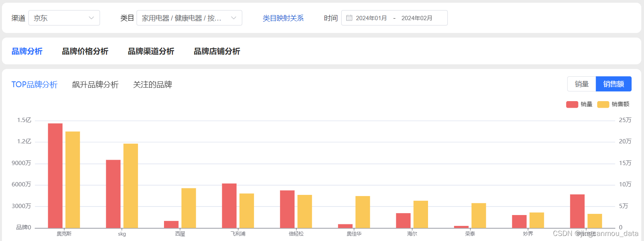Click the 6000万 left axis value

21,184
